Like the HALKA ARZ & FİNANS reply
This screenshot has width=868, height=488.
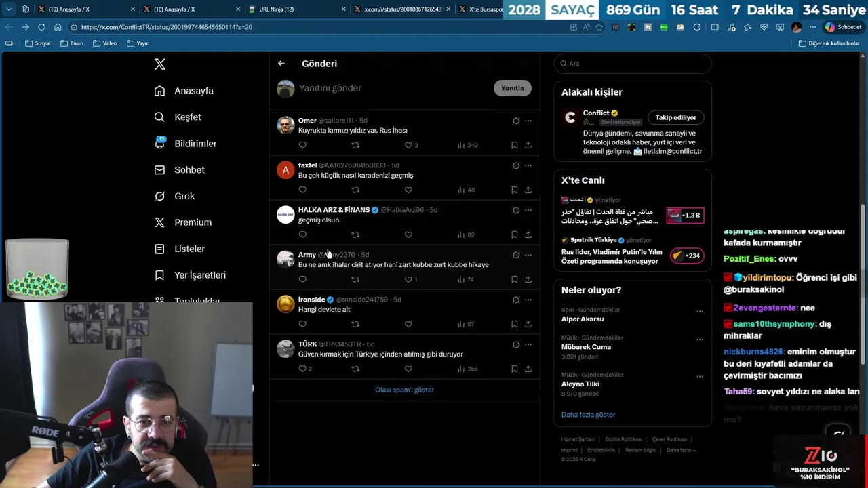click(408, 235)
